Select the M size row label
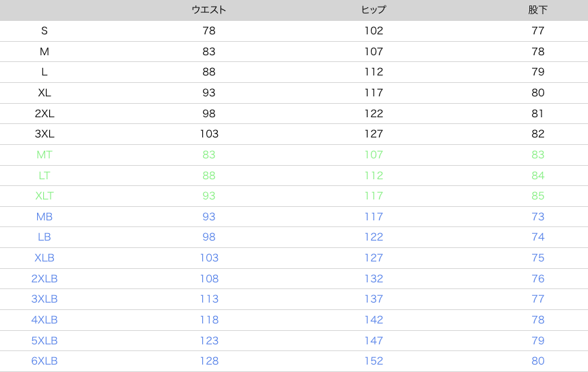588x372 pixels. click(45, 52)
